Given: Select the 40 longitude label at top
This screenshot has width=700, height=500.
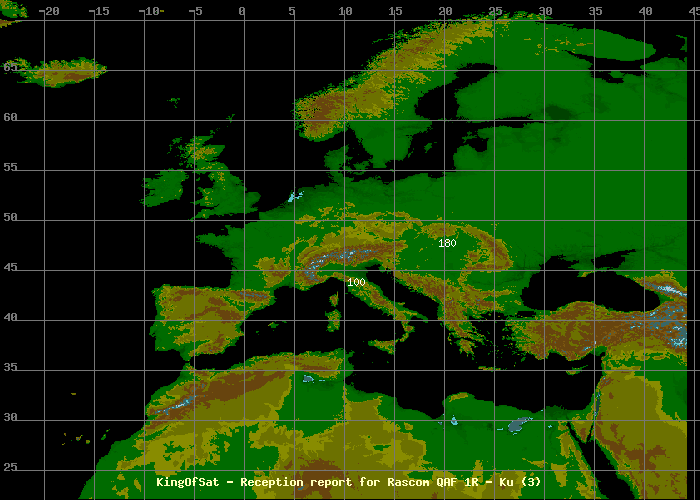Looking at the screenshot, I should coord(645,11).
